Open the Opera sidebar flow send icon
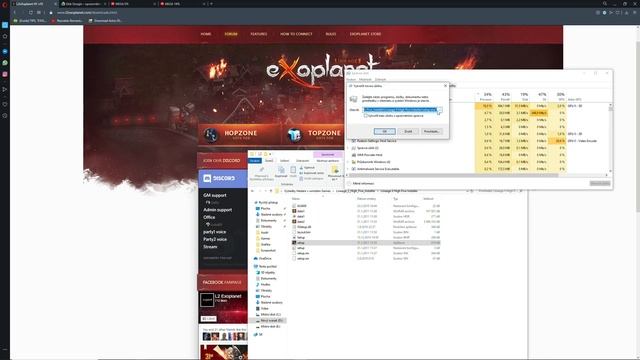 (5, 89)
